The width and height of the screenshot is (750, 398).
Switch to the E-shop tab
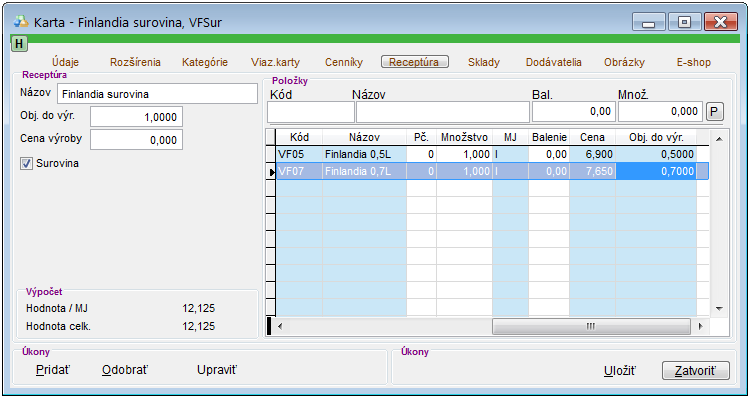tap(694, 62)
